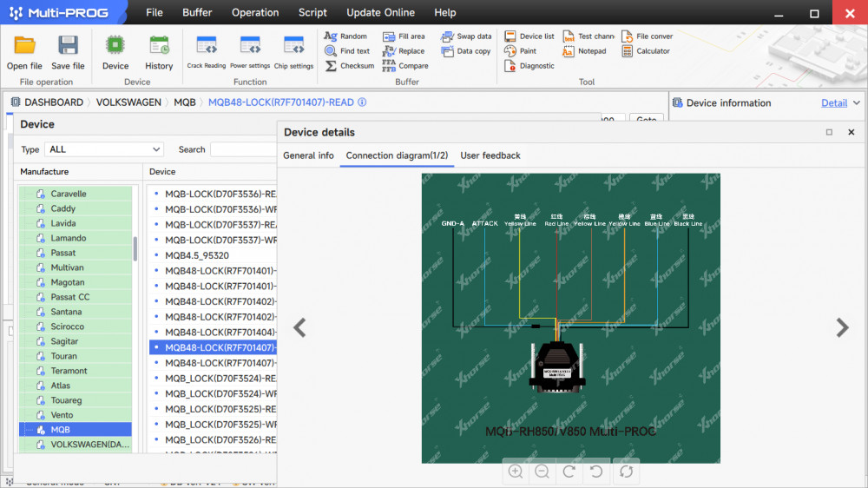Go to DASHBOARD breadcrumb

coord(54,102)
